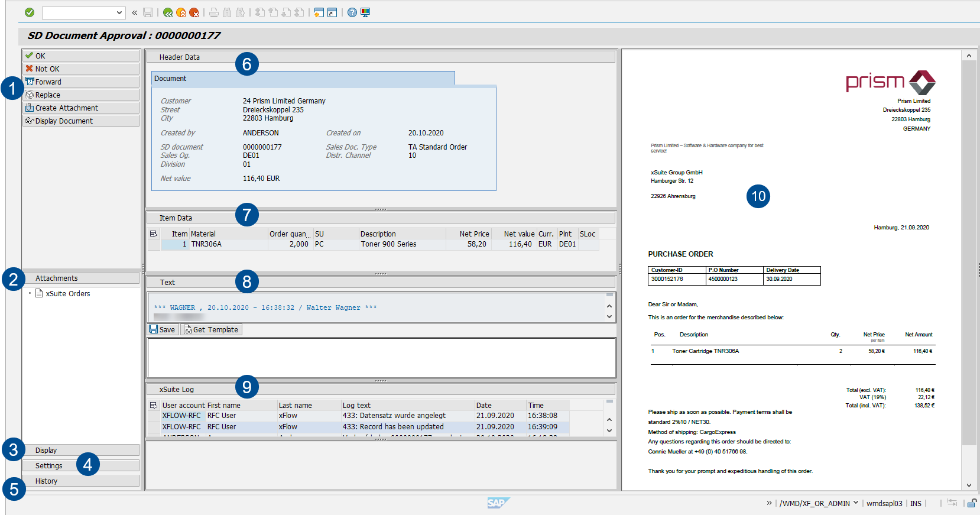This screenshot has height=515, width=980.
Task: Click the First Page icon
Action: [x=260, y=12]
